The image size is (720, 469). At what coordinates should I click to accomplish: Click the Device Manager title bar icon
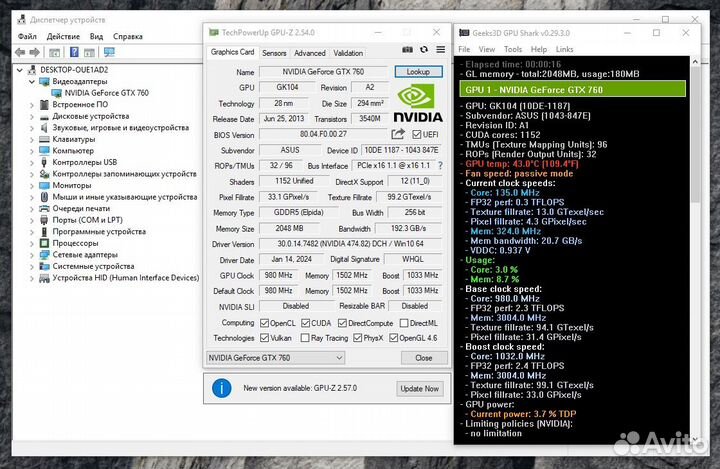pyautogui.click(x=22, y=19)
